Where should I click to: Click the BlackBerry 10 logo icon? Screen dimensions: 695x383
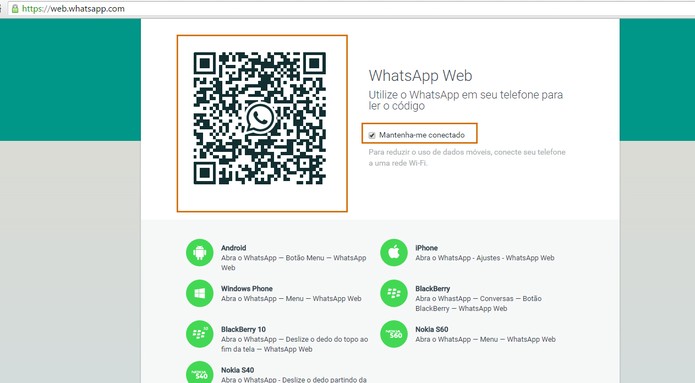[x=199, y=334]
